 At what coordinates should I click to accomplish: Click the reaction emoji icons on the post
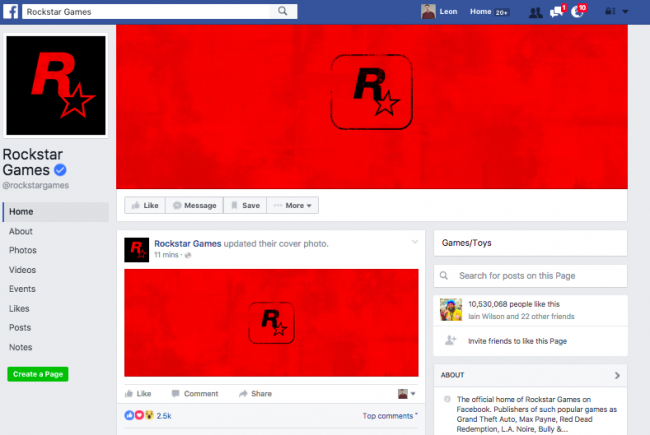(139, 415)
